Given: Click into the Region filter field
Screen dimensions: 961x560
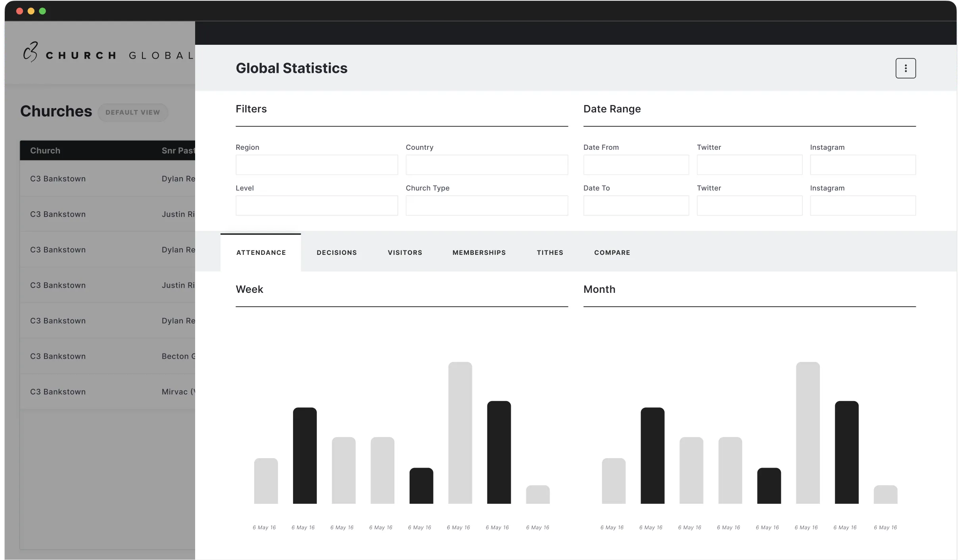Looking at the screenshot, I should click(316, 165).
